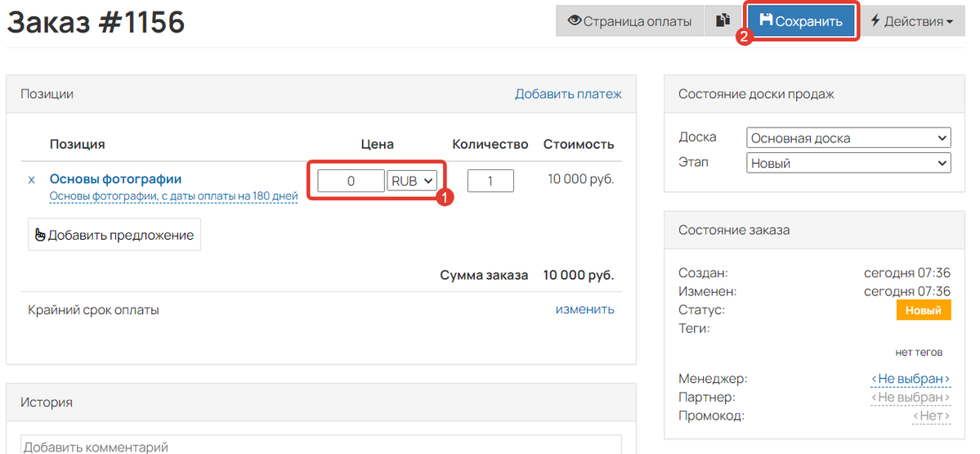Click the 'нет тегов' tags text
980x454 pixels.
(919, 353)
